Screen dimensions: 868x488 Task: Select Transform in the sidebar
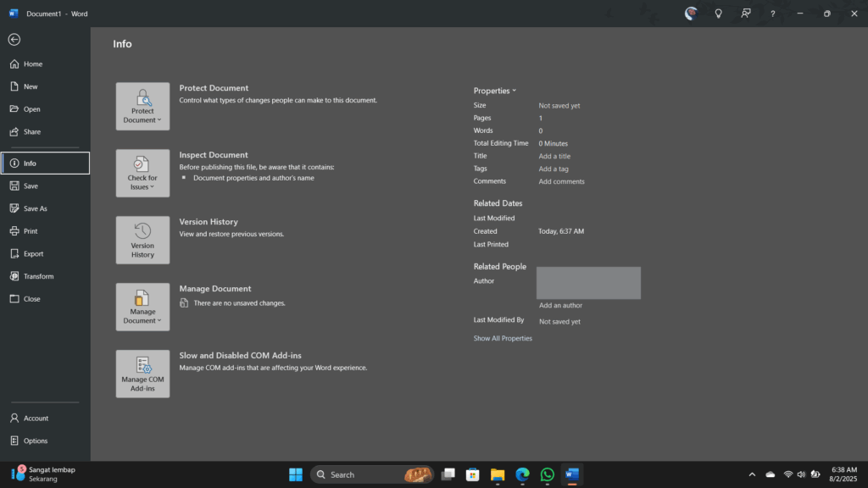[45, 276]
